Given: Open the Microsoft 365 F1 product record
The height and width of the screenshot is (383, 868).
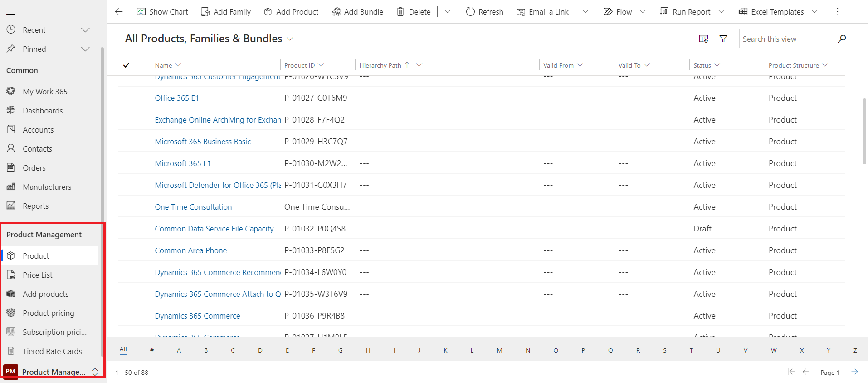Looking at the screenshot, I should [x=183, y=163].
